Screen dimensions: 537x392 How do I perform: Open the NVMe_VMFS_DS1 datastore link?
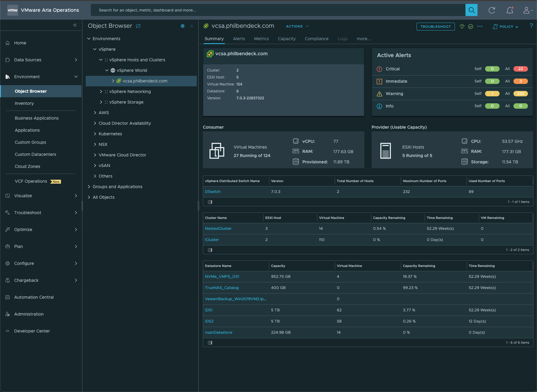click(222, 277)
